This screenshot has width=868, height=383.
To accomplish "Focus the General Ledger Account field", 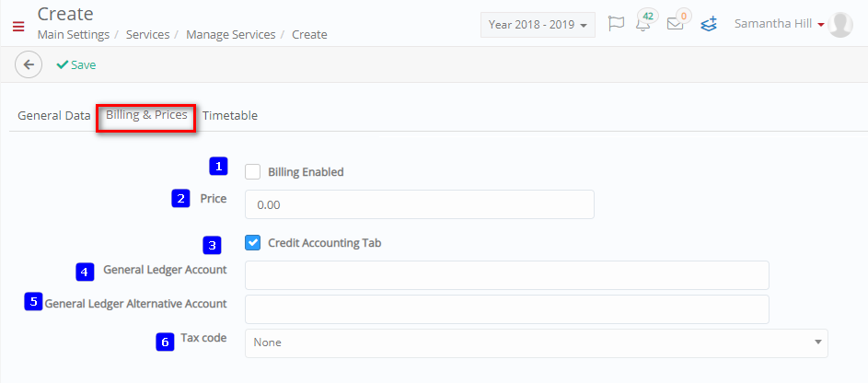I will click(506, 275).
